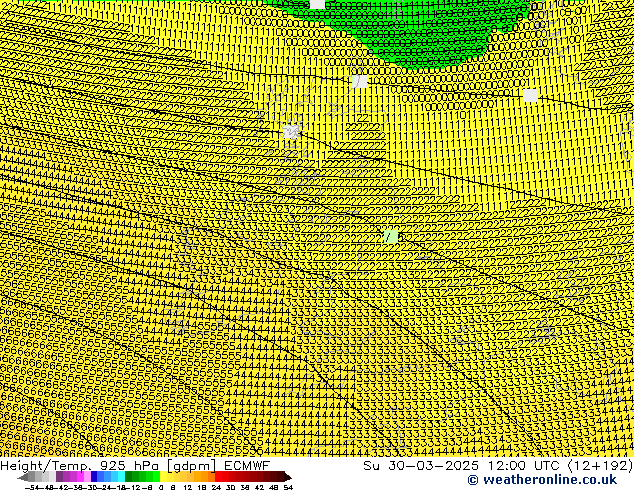634x490 pixels.
Task: Click the right arrow end of the color scale
Action: 288,478
